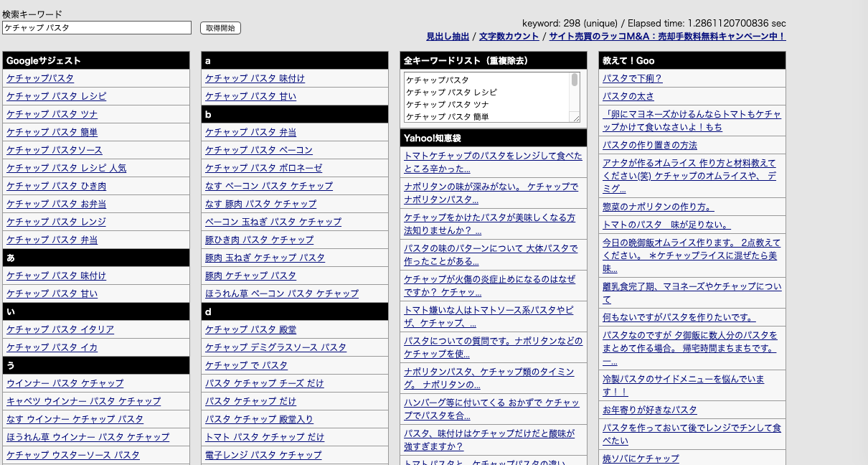Open the 文字数カウント link
The width and height of the screenshot is (868, 465).
pos(510,36)
